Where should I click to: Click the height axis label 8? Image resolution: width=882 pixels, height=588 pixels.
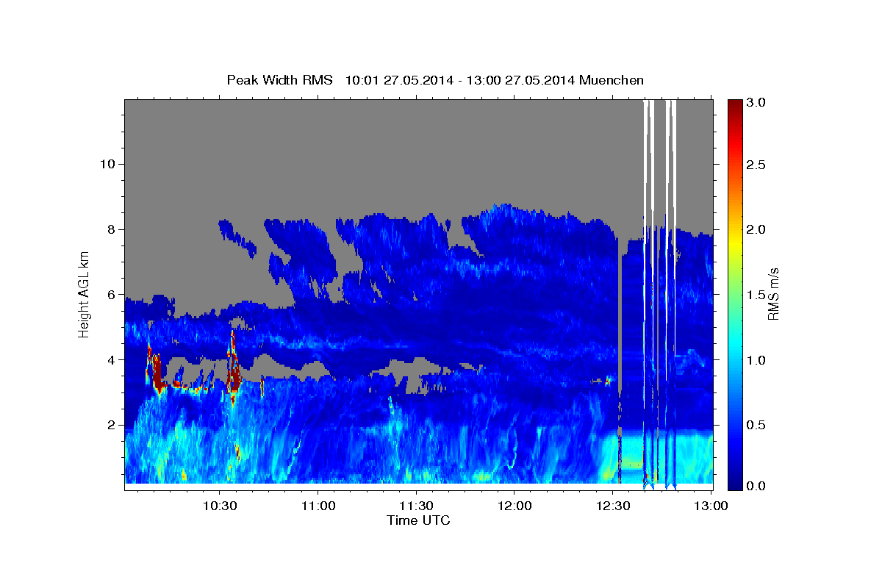point(111,229)
